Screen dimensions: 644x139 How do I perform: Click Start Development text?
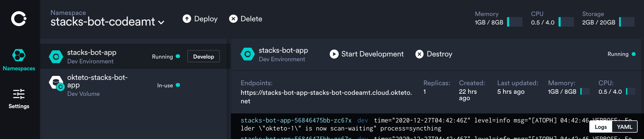[372, 54]
